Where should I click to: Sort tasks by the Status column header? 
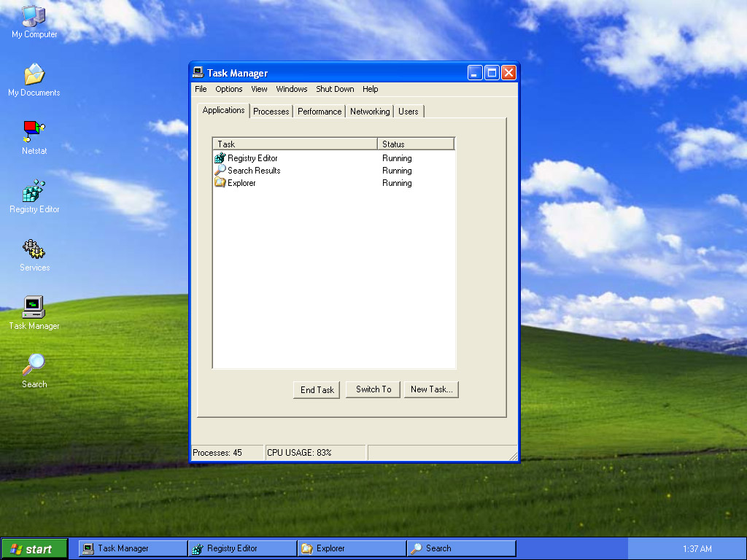pos(416,144)
